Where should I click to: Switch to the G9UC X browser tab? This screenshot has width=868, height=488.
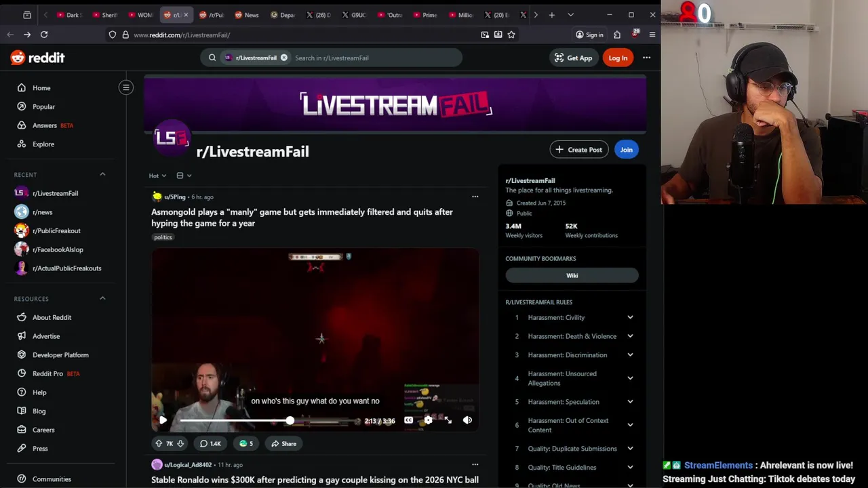[354, 15]
